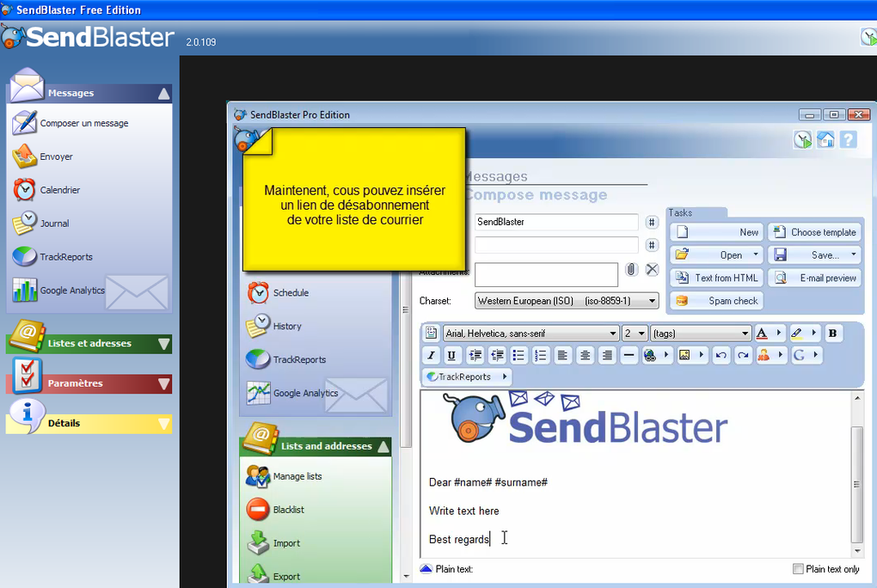Align text left
Screen dimensions: 877x588
[x=562, y=355]
